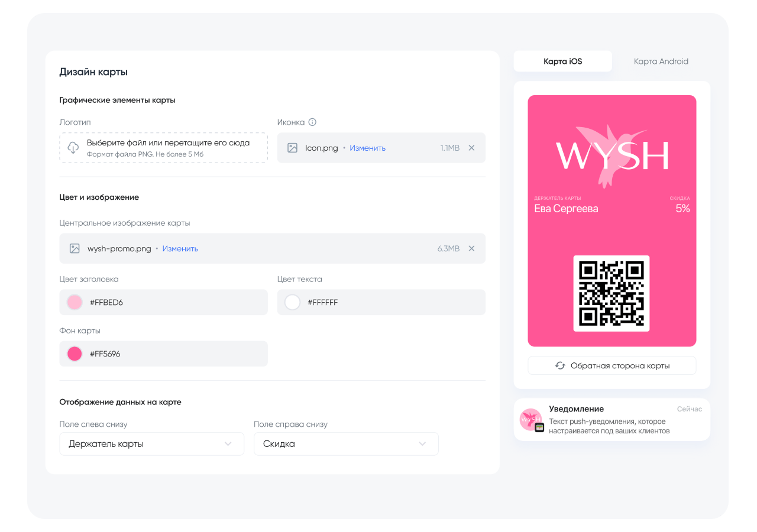
Task: Click the Уведомление push notification title
Action: (577, 409)
